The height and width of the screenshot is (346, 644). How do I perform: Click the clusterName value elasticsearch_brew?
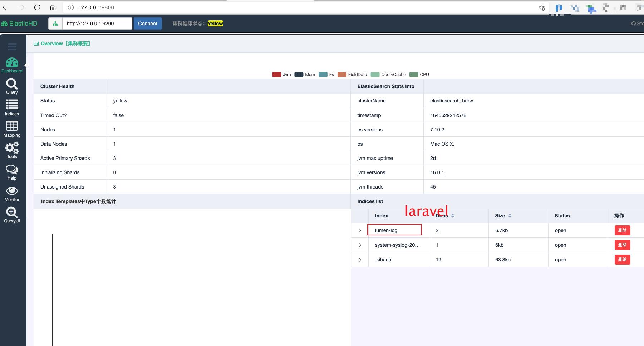[x=452, y=101]
